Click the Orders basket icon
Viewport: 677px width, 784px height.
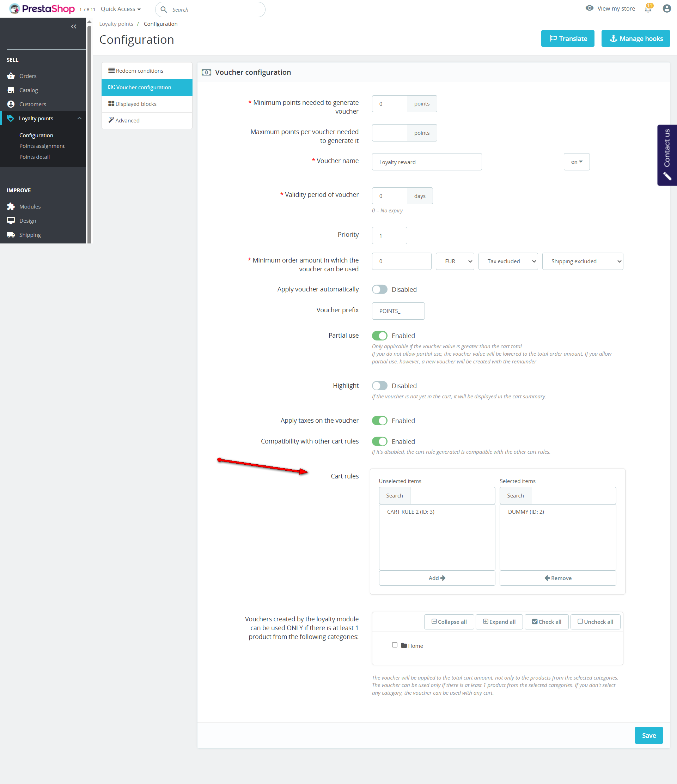pyautogui.click(x=11, y=76)
